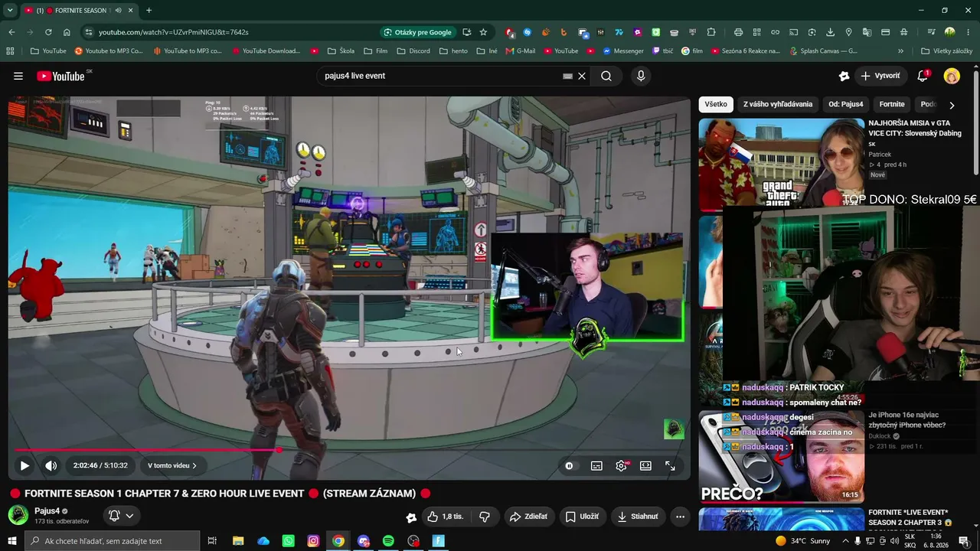Screen dimensions: 980x551
Task: Open the YouTube guide hamburger menu
Action: pos(18,76)
